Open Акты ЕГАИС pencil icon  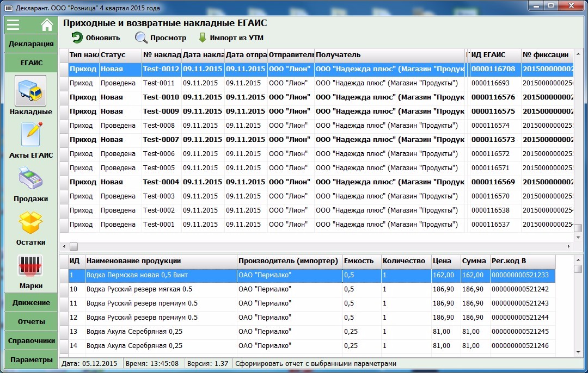32,134
